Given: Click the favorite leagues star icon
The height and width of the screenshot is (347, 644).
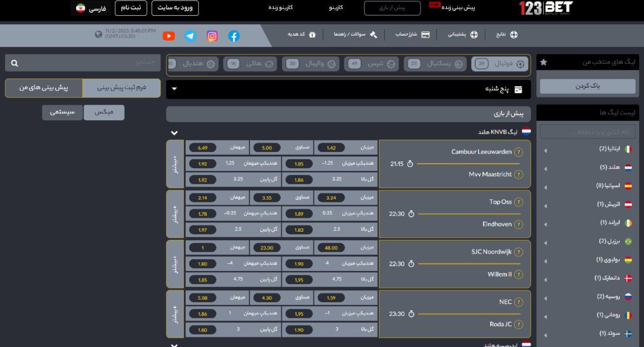Looking at the screenshot, I should coord(543,62).
